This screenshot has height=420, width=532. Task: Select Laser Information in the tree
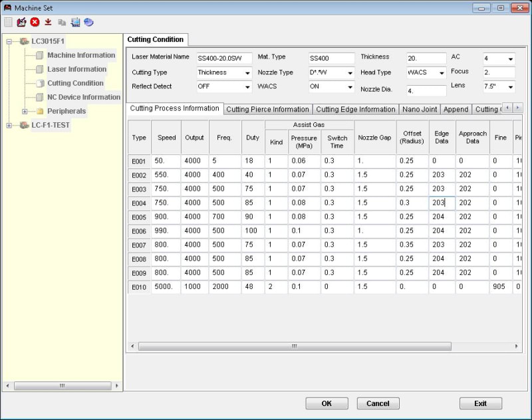[76, 69]
